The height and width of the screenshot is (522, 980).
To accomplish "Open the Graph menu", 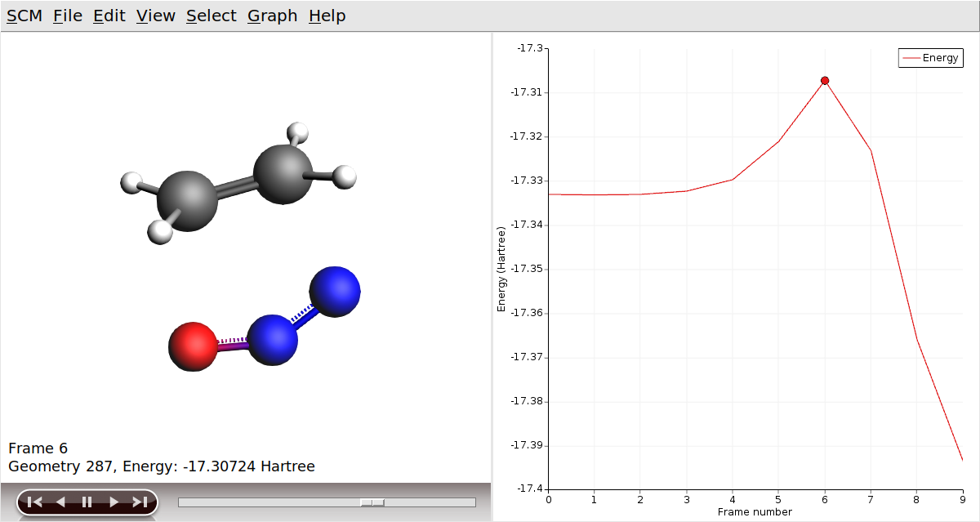I will click(x=272, y=16).
